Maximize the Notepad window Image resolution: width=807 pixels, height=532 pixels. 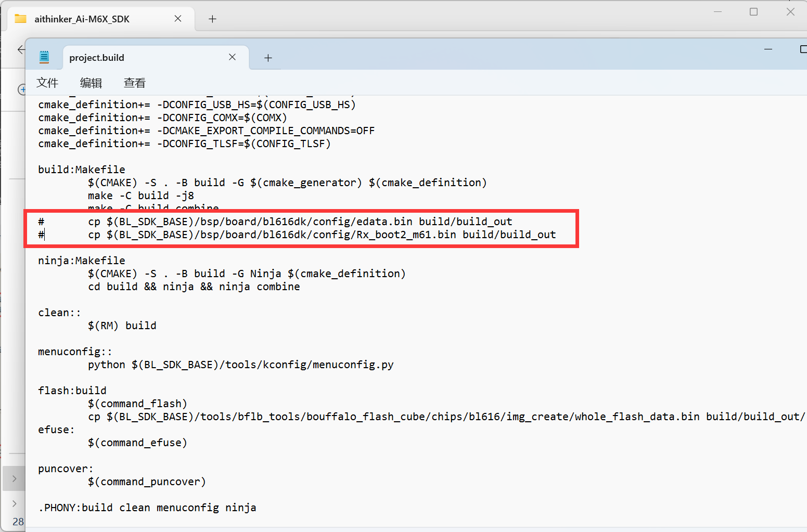(x=803, y=49)
